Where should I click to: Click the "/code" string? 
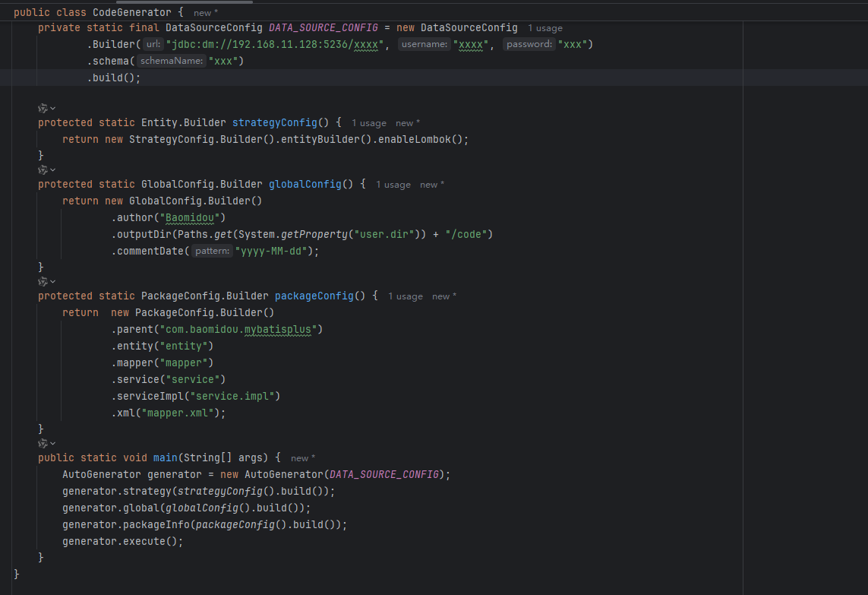466,234
